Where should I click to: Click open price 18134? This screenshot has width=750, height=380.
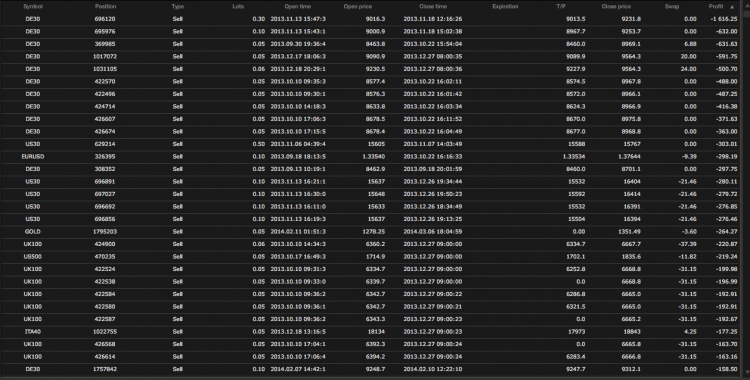tap(376, 332)
